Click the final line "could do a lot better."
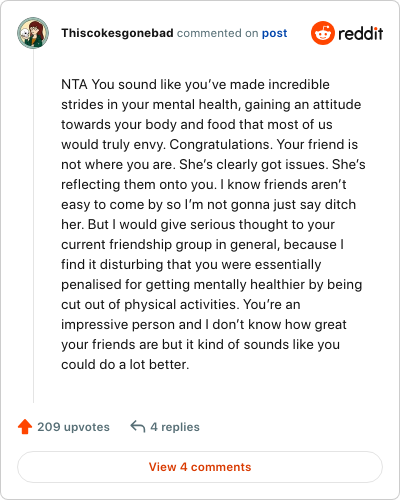The height and width of the screenshot is (500, 400). 125,364
